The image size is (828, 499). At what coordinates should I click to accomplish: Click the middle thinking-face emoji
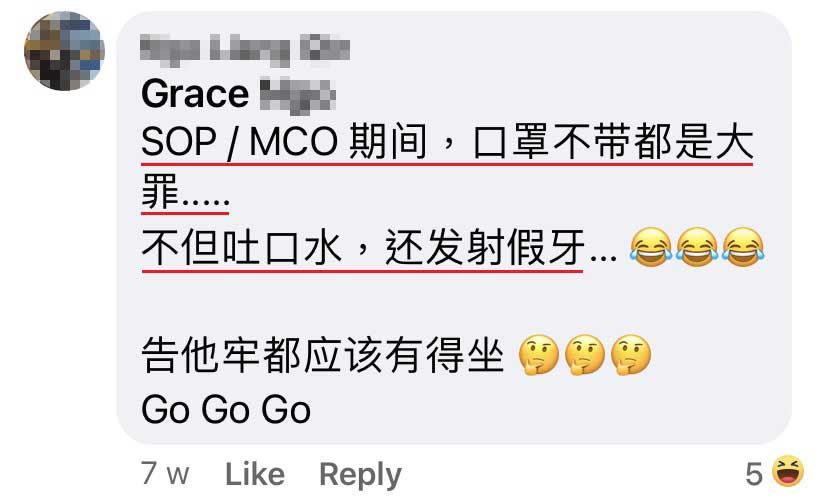(x=585, y=354)
